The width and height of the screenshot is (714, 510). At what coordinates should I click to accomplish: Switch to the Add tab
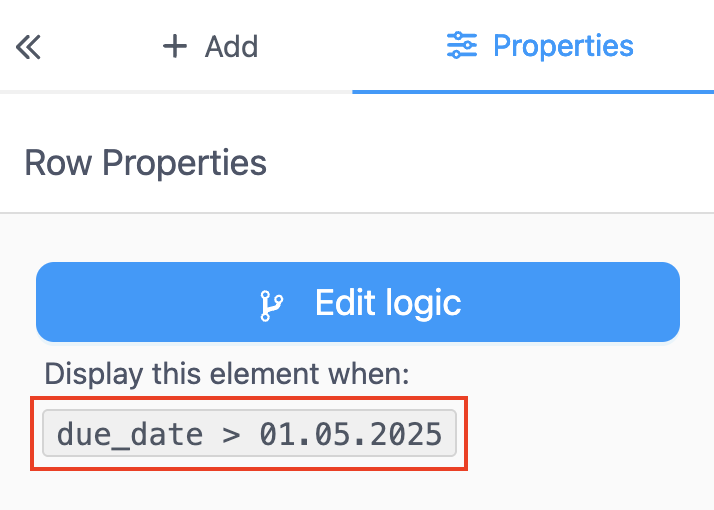pos(210,46)
